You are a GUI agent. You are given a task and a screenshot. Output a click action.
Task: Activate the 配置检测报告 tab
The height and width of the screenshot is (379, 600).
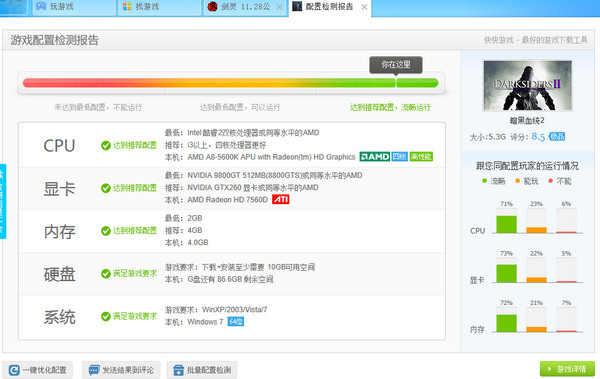click(329, 7)
